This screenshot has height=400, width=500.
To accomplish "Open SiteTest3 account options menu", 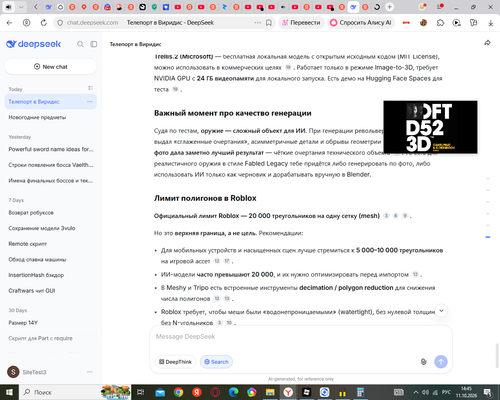I will (x=90, y=372).
